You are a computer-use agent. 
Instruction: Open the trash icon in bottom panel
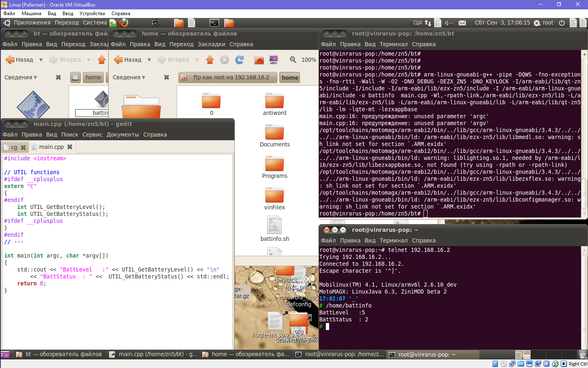click(x=583, y=355)
